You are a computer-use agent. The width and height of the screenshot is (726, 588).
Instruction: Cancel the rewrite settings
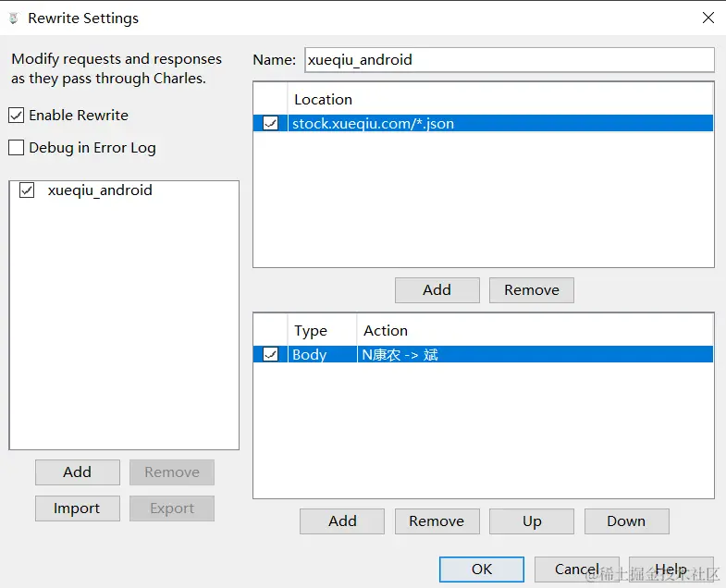[x=577, y=569]
